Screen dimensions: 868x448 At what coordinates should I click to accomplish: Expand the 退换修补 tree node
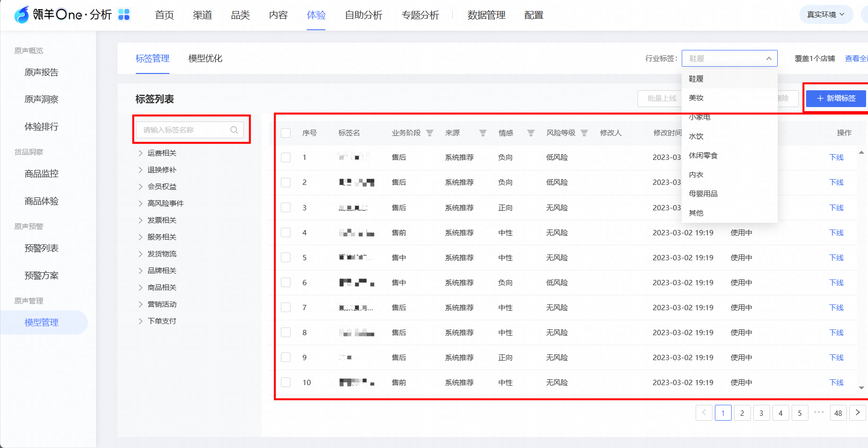coord(141,170)
